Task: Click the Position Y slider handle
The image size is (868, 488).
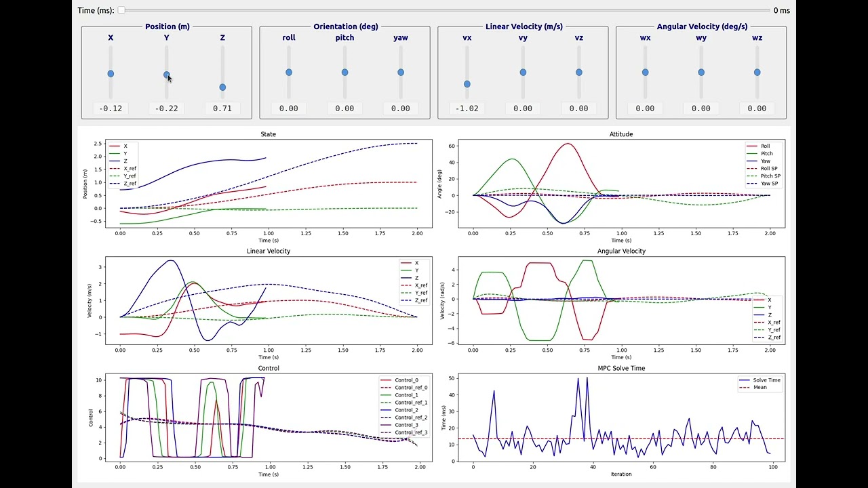Action: [167, 75]
